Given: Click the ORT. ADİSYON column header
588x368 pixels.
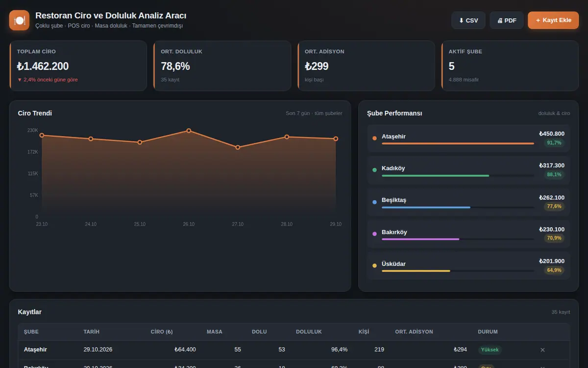Looking at the screenshot, I should tap(414, 332).
